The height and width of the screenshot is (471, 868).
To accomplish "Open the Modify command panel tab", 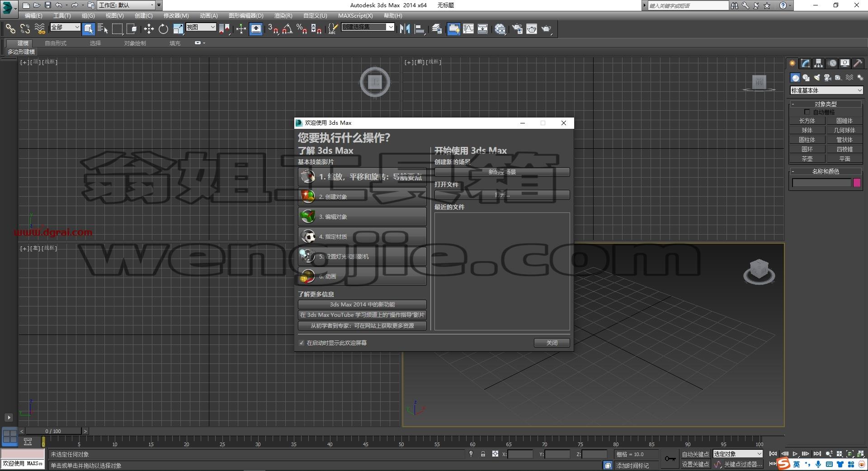I will point(806,63).
